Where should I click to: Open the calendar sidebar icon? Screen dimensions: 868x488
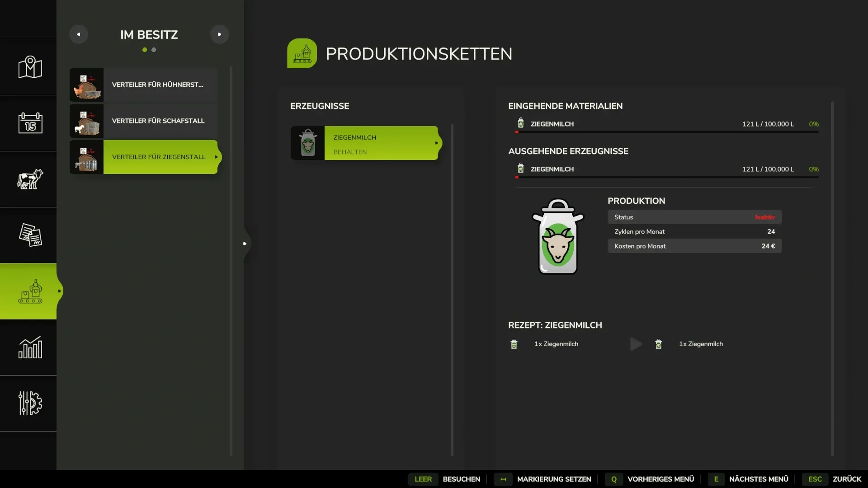coord(30,123)
